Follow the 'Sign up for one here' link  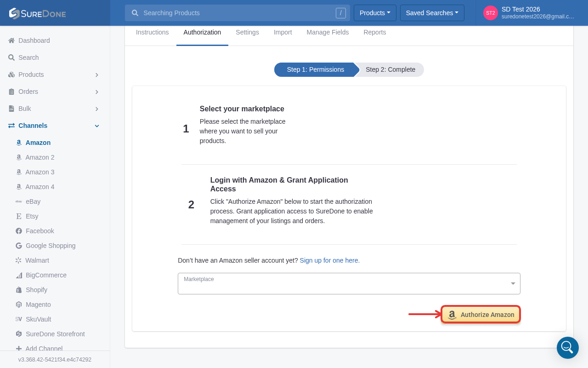[x=330, y=260]
